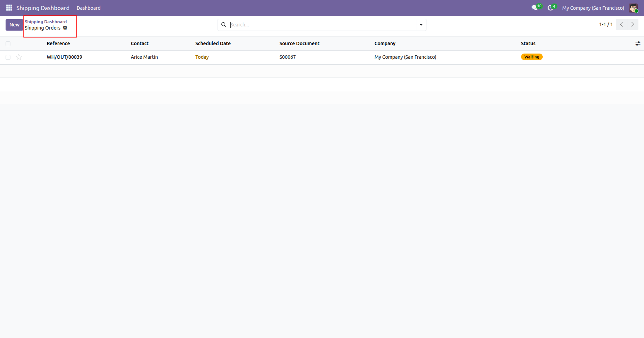Click pager counter 1-1 / 1
This screenshot has width=644, height=338.
[606, 24]
